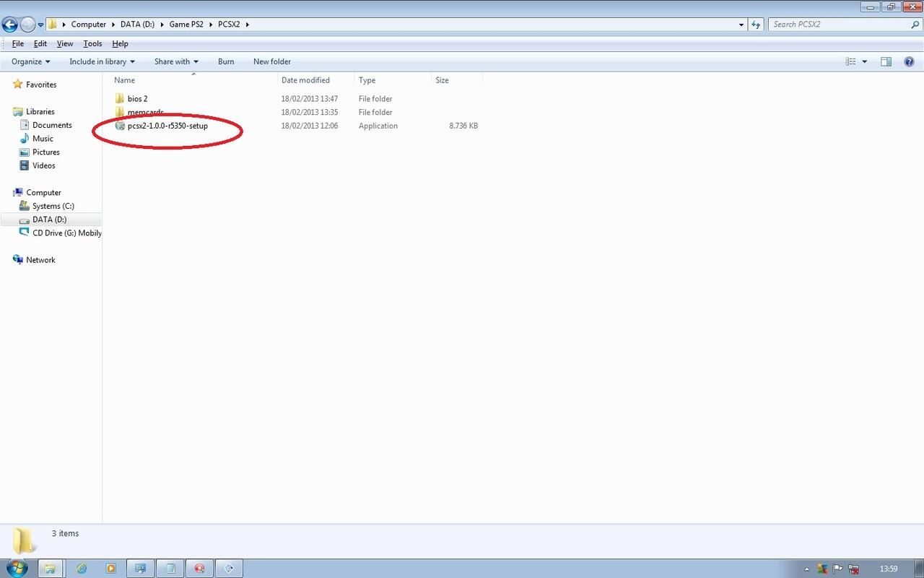Click the notepad-style taskbar button
Viewport: 924px width, 578px height.
pyautogui.click(x=170, y=569)
